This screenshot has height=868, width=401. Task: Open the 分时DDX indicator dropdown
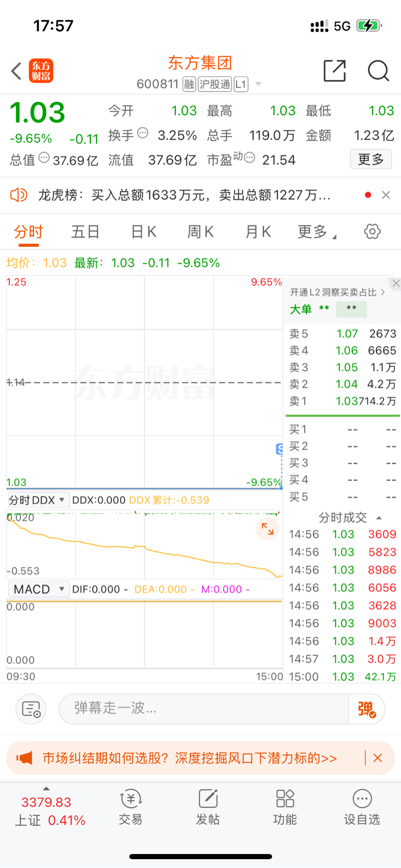click(38, 500)
